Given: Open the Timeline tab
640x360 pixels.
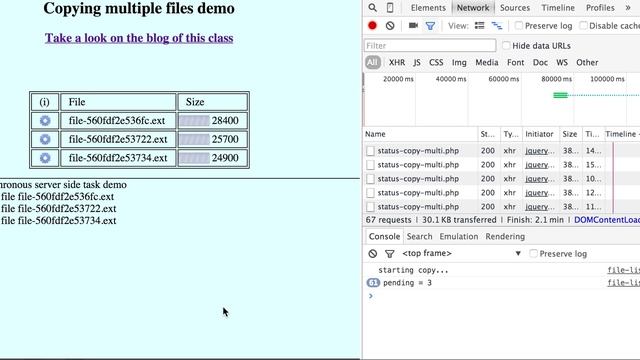Looking at the screenshot, I should (558, 8).
